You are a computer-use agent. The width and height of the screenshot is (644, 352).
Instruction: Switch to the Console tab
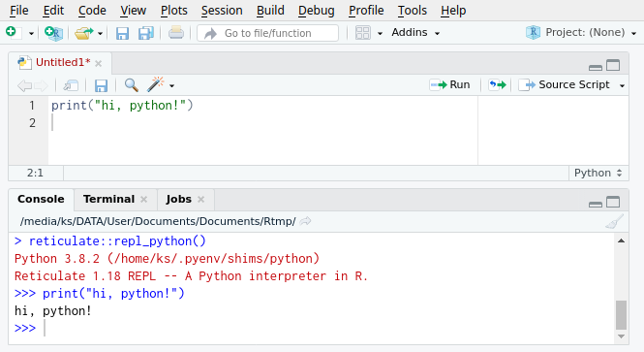pos(41,199)
